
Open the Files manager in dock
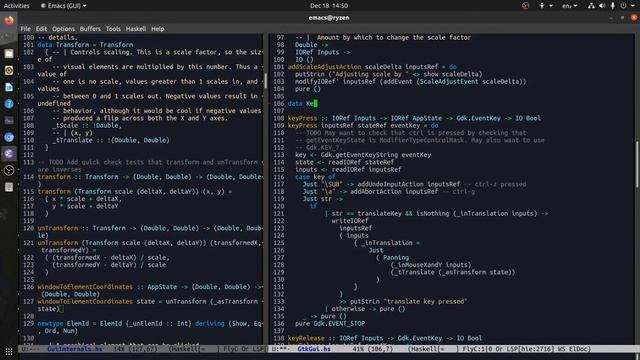[x=9, y=53]
